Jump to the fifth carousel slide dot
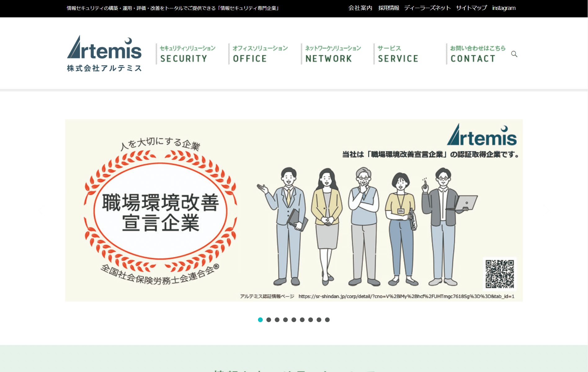This screenshot has width=588, height=372. (294, 320)
